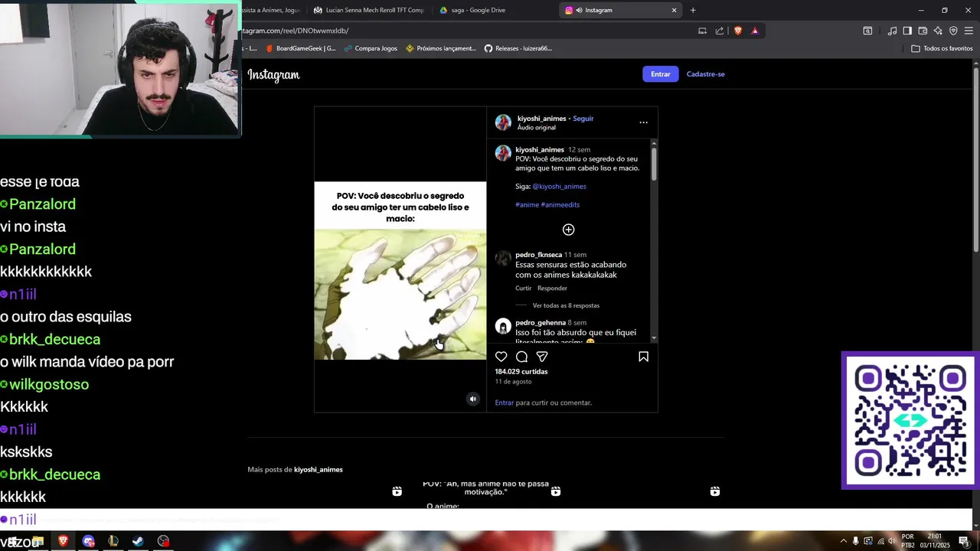Click the volume icon in system tray

coord(892,541)
